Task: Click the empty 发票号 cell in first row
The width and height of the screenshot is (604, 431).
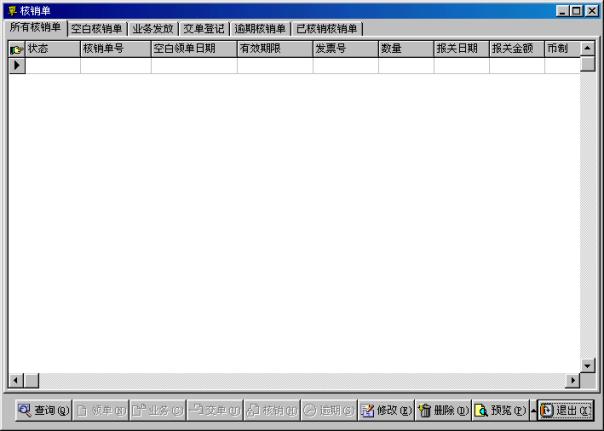Action: tap(346, 65)
